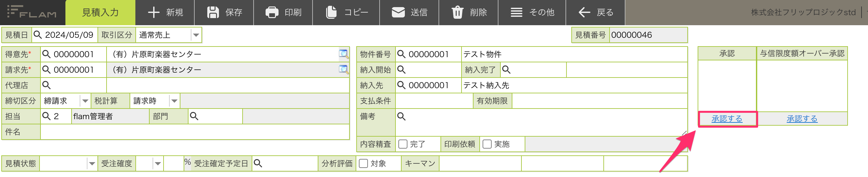Click the FLAM logo icon
The width and height of the screenshot is (868, 177).
(32, 12)
